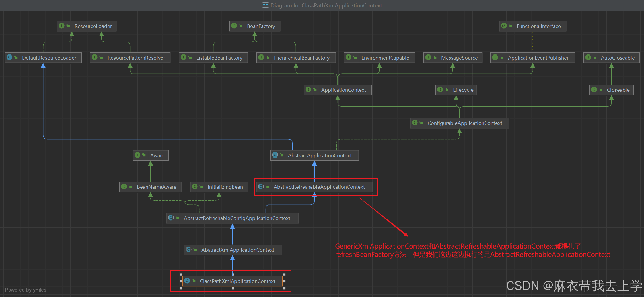The height and width of the screenshot is (297, 644).
Task: Select the Aware label text
Action: coord(157,156)
